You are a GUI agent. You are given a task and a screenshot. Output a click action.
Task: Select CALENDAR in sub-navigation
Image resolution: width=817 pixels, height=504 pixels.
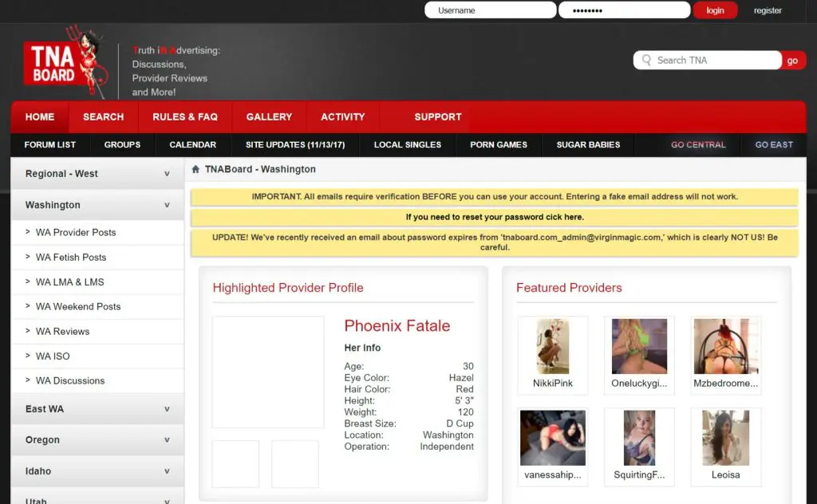click(x=193, y=145)
